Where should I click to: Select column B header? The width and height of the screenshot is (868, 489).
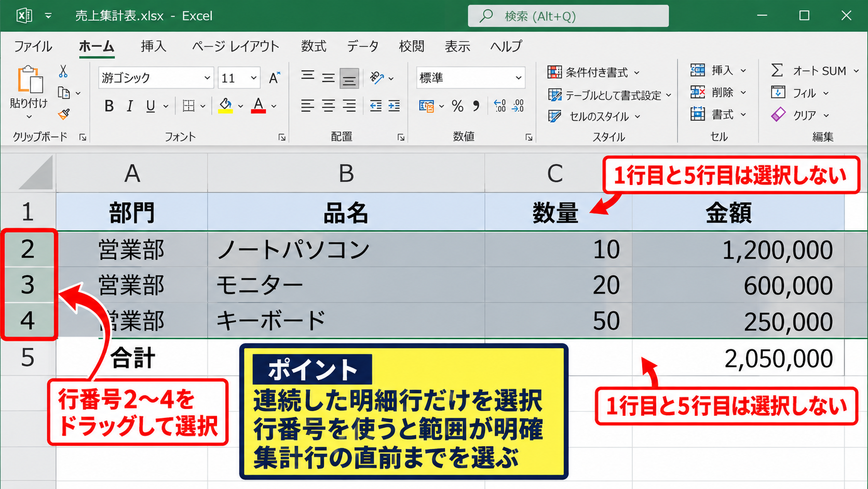346,173
